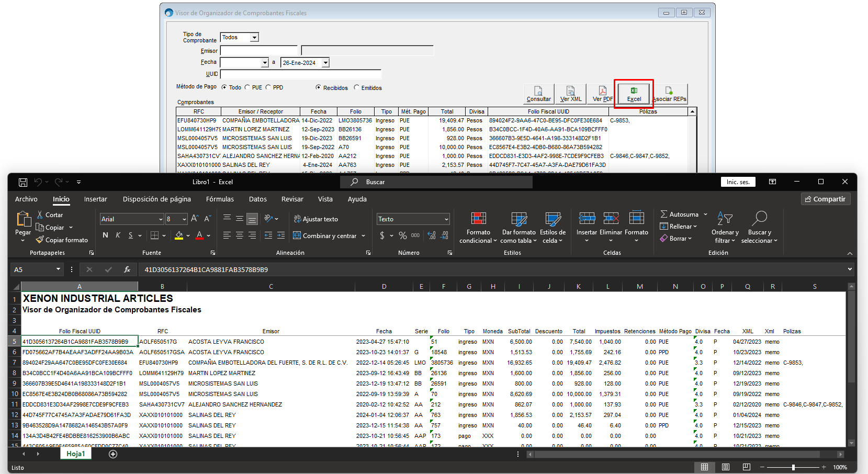Switch to Page Layout view in status bar
Image resolution: width=868 pixels, height=474 pixels.
pos(725,467)
